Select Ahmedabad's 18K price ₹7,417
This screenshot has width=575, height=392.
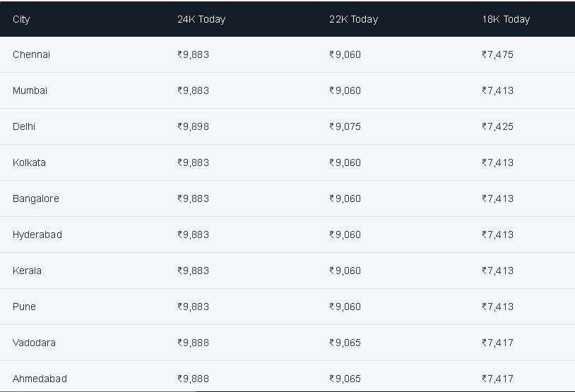pyautogui.click(x=497, y=379)
